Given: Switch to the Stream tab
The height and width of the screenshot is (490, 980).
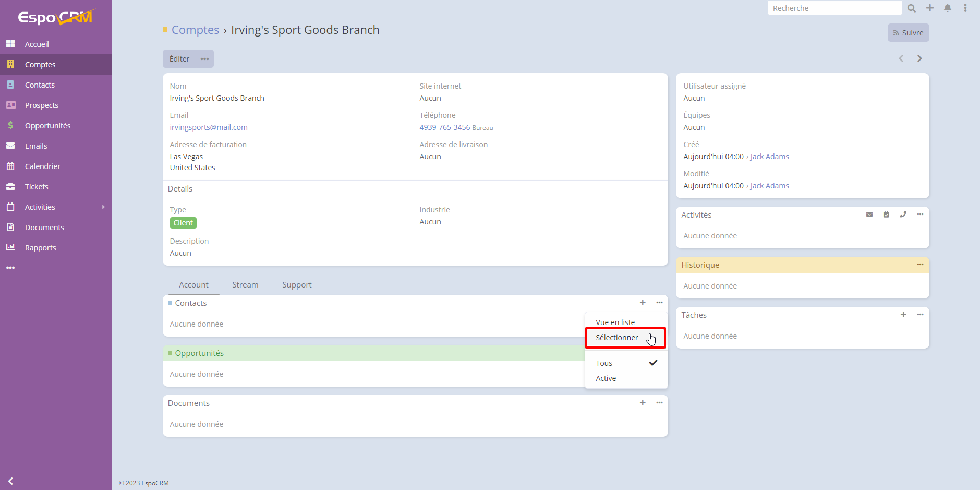Looking at the screenshot, I should pos(245,285).
